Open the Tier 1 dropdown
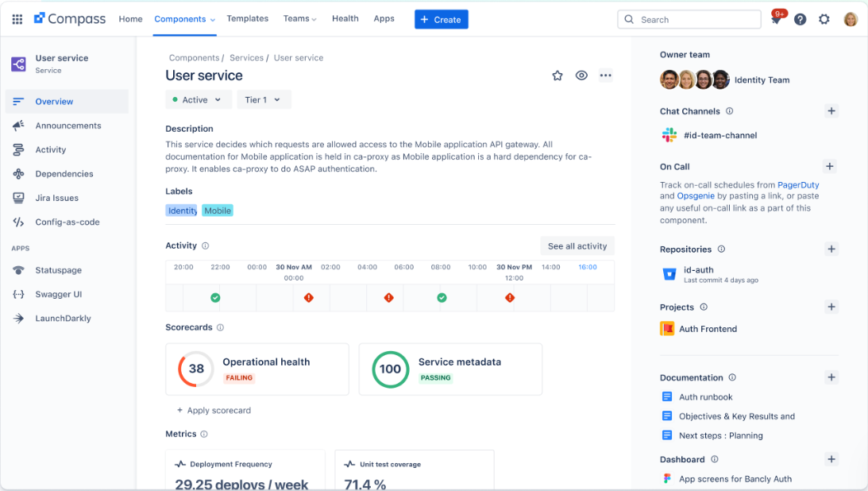Viewport: 868px width, 491px height. click(264, 99)
